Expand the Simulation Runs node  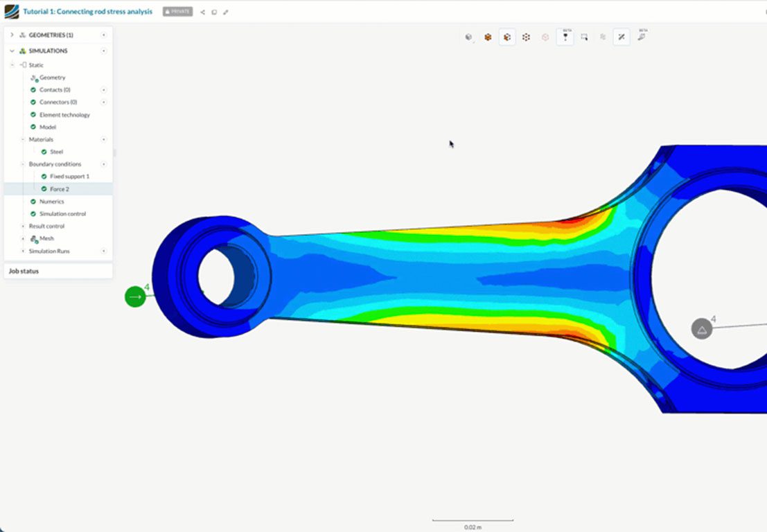[x=23, y=251]
